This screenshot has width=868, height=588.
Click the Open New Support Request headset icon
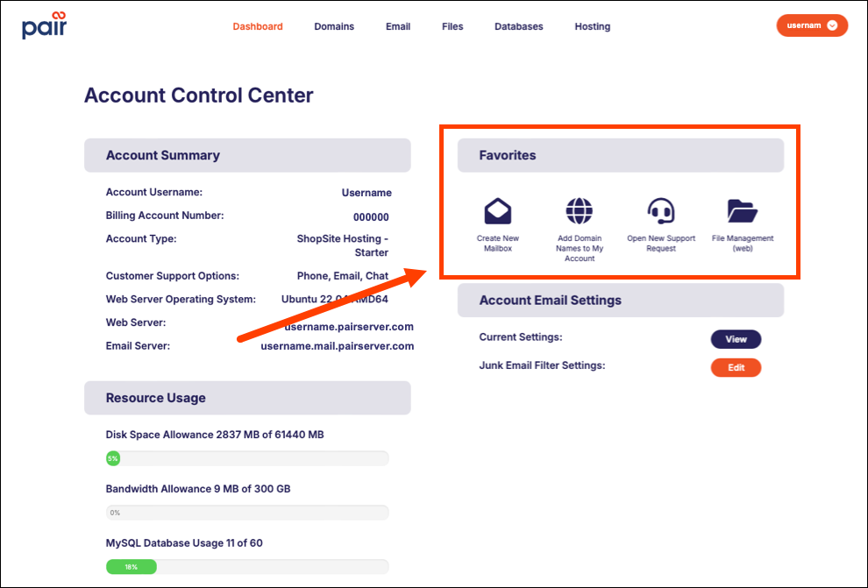point(660,210)
